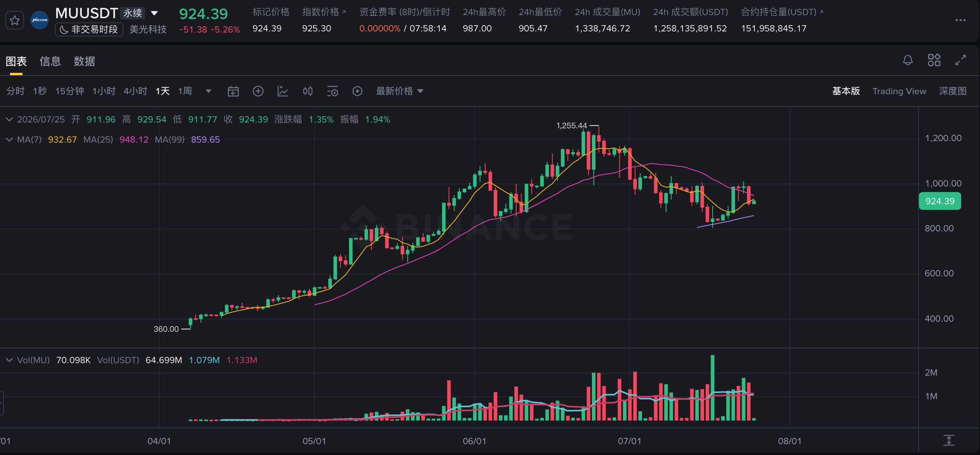Click the hexagon chart settings icon

click(x=357, y=91)
